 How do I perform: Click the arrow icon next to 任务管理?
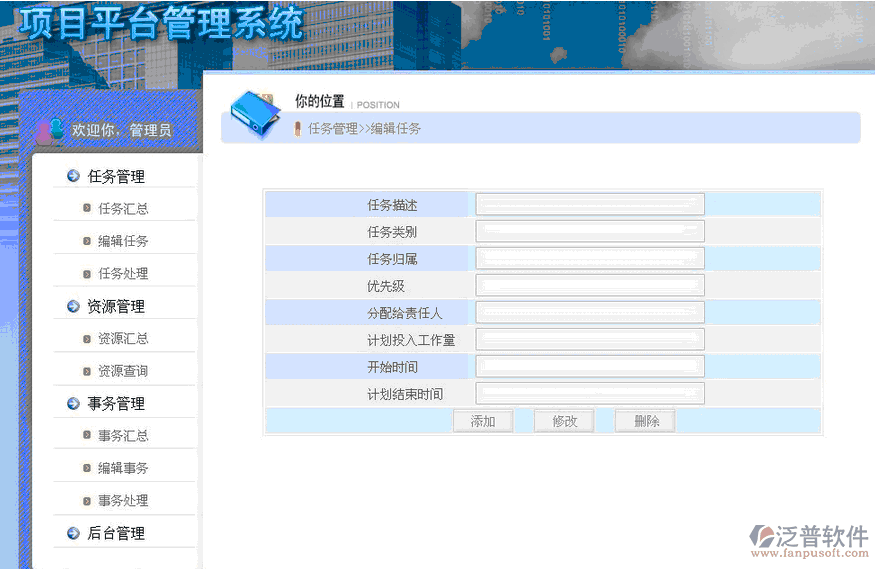point(73,177)
